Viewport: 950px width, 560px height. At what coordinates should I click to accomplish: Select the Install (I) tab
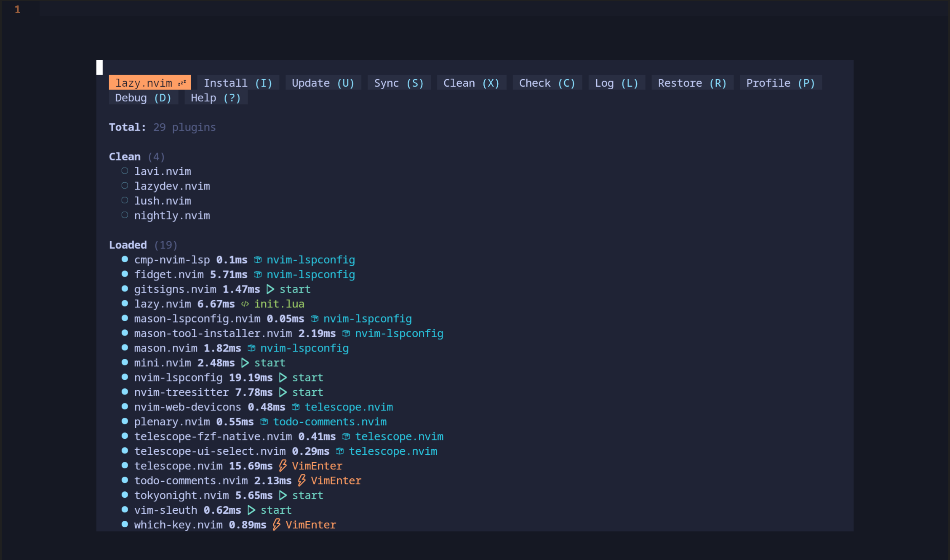pos(238,83)
